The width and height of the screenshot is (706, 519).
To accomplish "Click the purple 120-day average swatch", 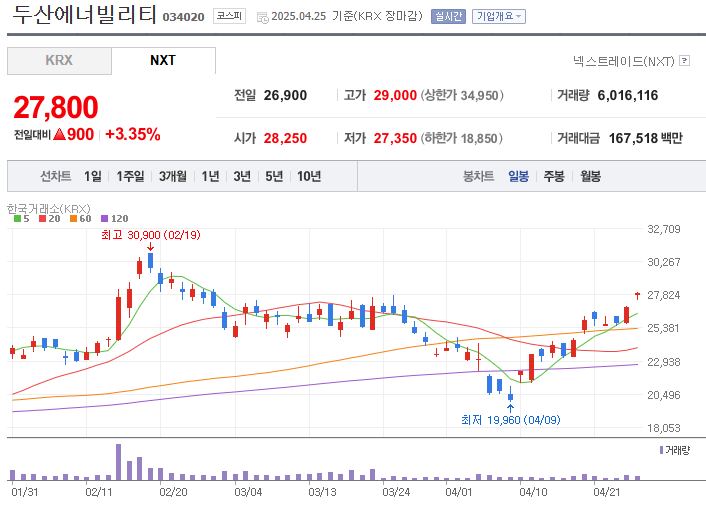I will point(104,219).
